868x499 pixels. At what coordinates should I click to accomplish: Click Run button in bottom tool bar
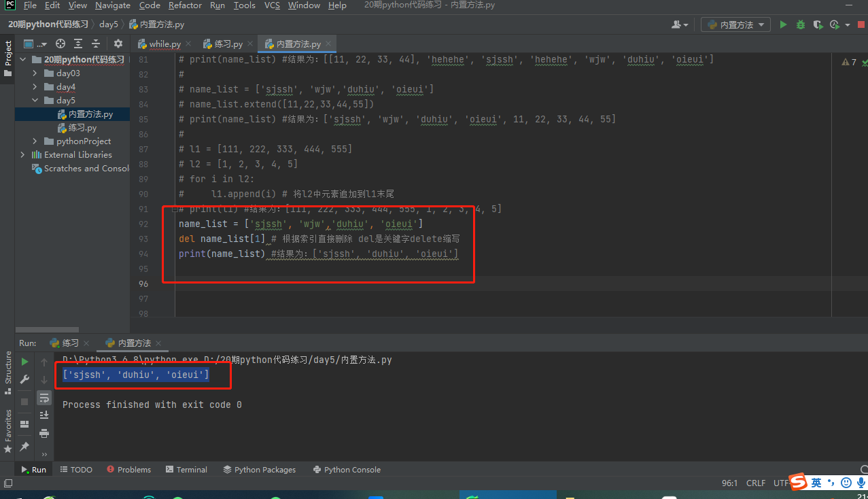[33, 470]
